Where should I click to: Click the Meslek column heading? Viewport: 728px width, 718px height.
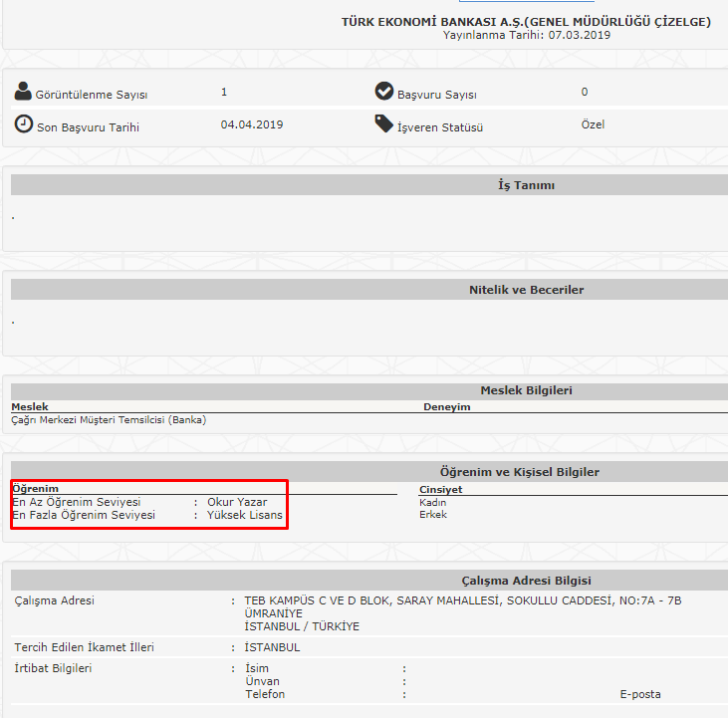point(30,407)
